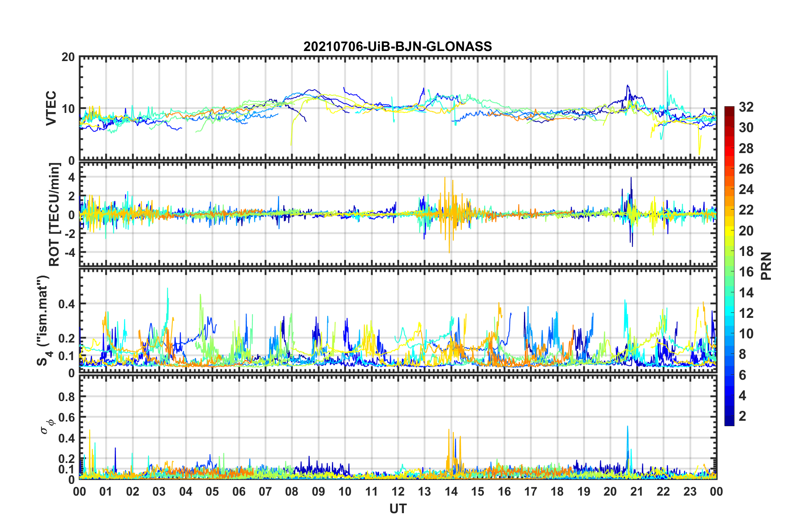Click colorbar tick label 32
The height and width of the screenshot is (532, 796).
[x=746, y=107]
